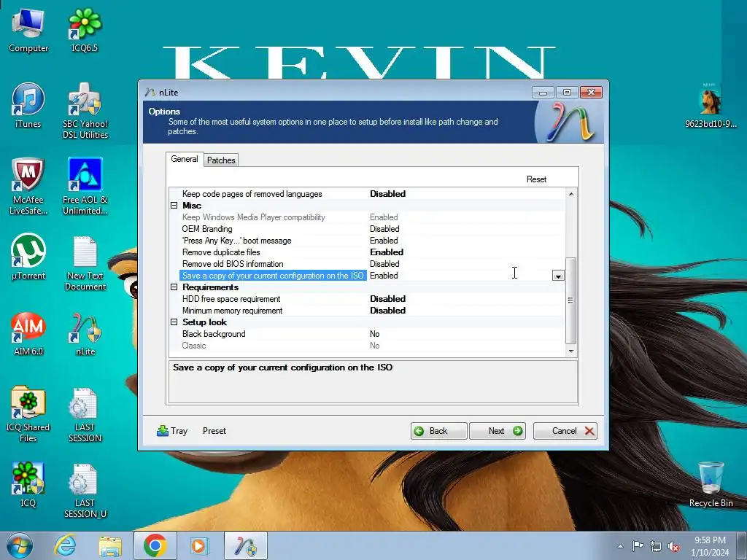747x560 pixels.
Task: Open SBC Yahoo! DSL Utilities shortcut
Action: point(85,112)
